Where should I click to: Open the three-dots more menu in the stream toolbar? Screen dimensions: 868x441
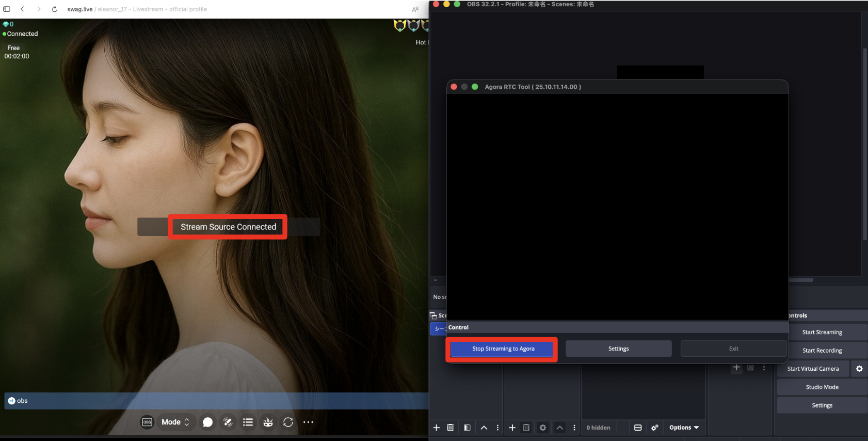point(308,422)
